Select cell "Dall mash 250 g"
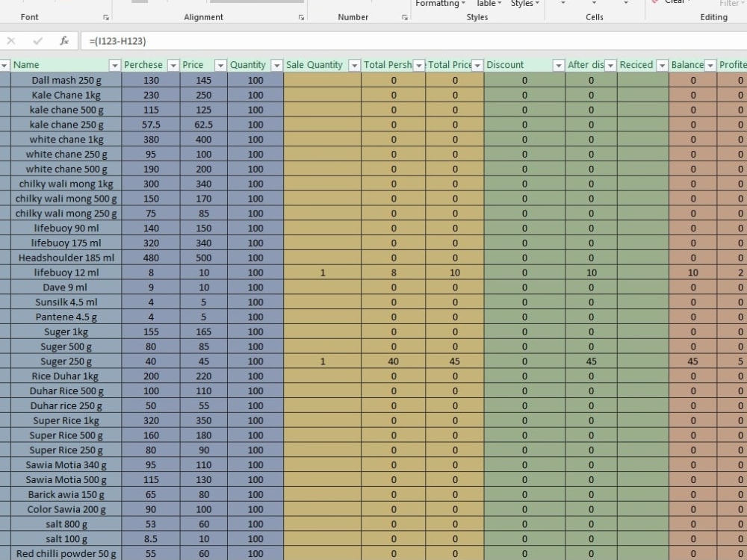747x560 pixels. point(66,80)
